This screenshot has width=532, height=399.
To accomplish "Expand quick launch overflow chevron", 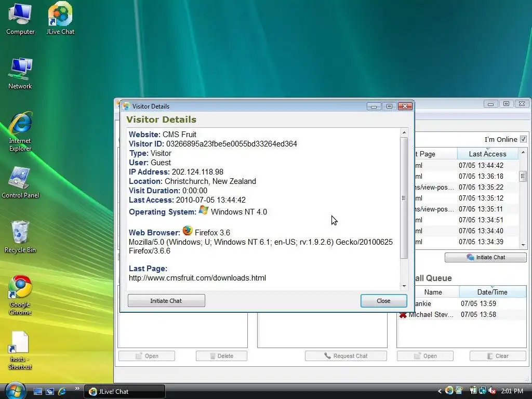I will 77,389.
